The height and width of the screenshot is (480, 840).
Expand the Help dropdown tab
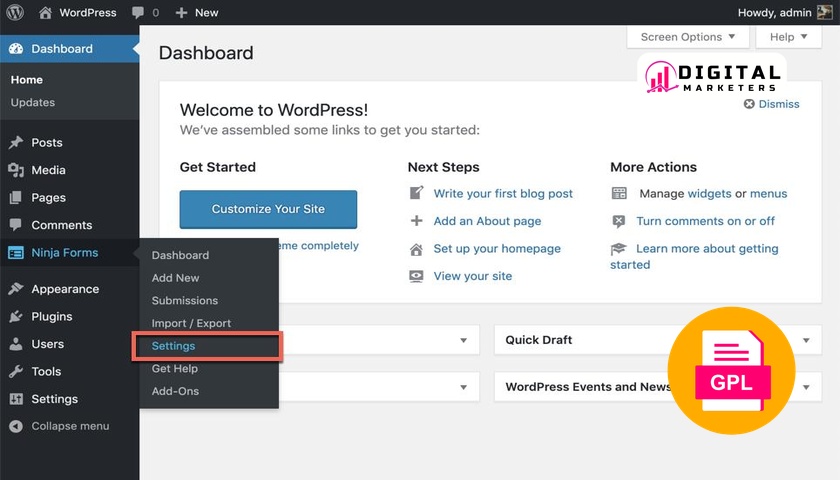[x=788, y=37]
